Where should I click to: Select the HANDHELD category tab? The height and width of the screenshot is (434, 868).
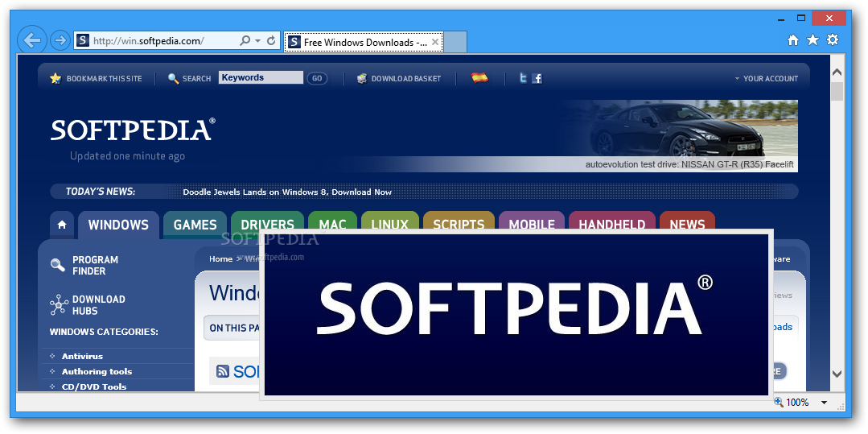pyautogui.click(x=612, y=220)
